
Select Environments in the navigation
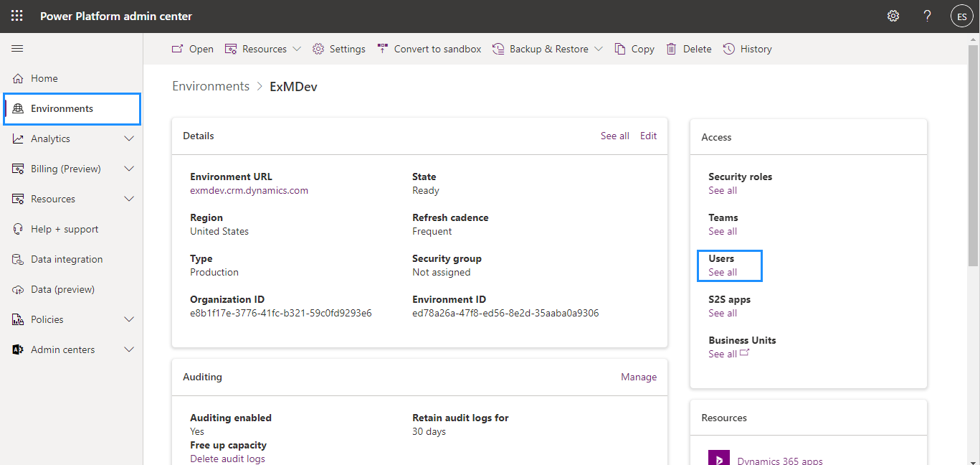click(72, 108)
